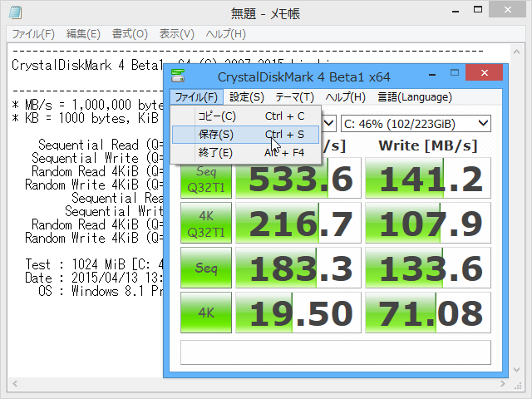Viewport: 532px width, 399px height.
Task: Run Seq Q32T1 benchmark button
Action: tap(206, 180)
